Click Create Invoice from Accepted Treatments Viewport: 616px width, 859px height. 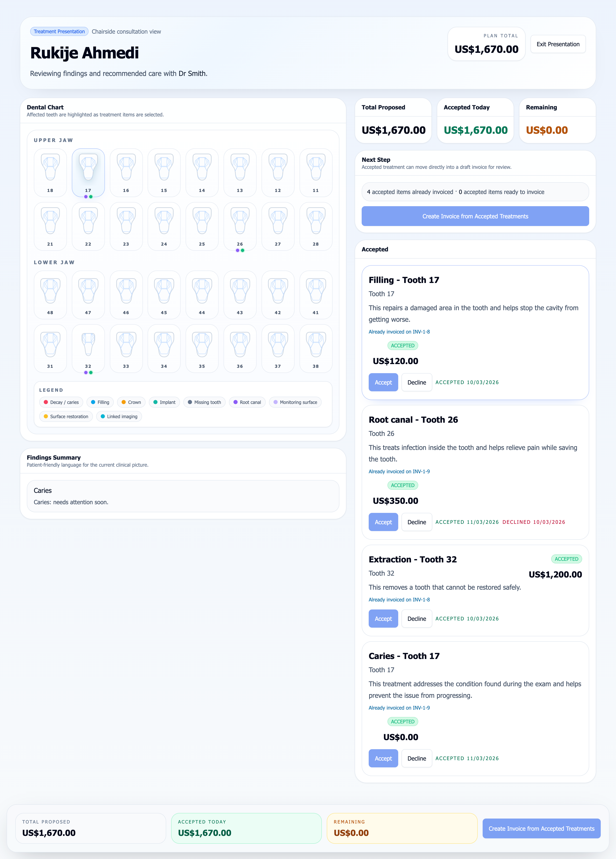point(475,216)
